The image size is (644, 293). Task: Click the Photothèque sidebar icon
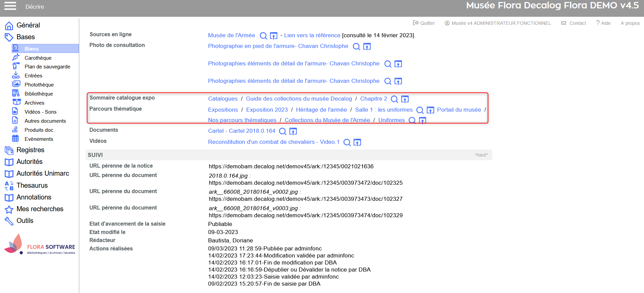[x=16, y=84]
